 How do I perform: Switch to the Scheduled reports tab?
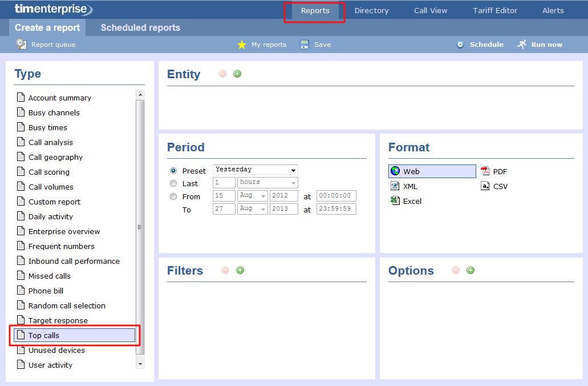[140, 27]
